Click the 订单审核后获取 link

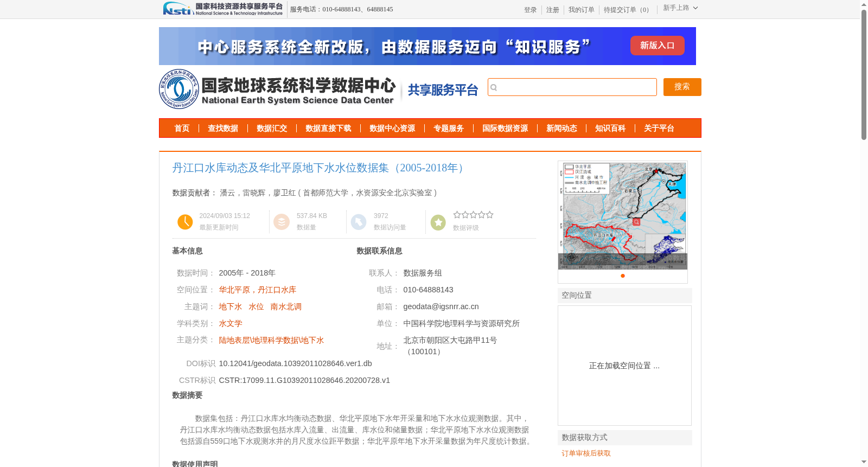(x=586, y=453)
